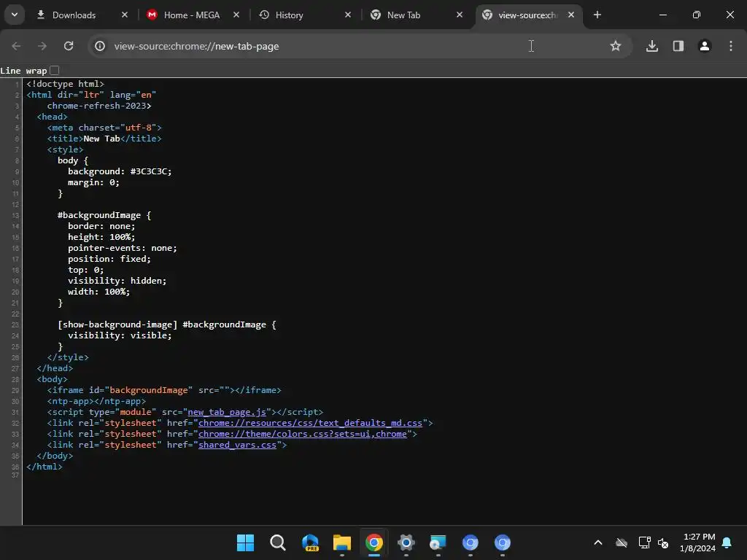Click the 'position: fixed;' line
Screen dimensions: 747x560
109,259
